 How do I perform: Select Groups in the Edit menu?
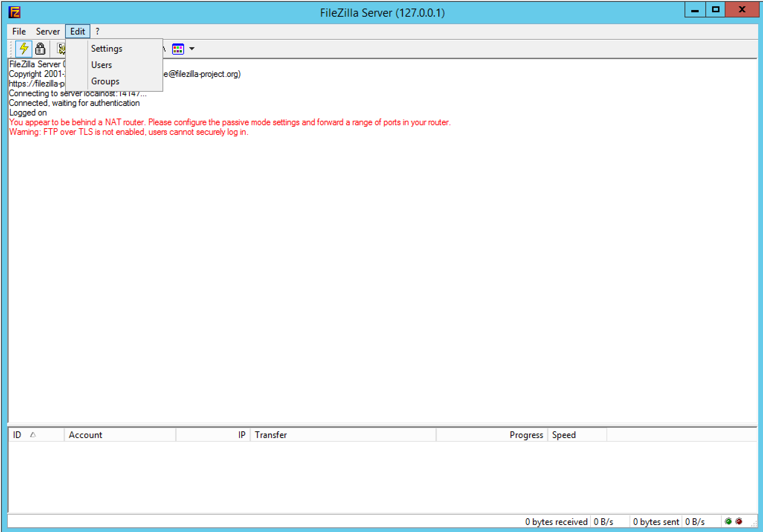105,81
